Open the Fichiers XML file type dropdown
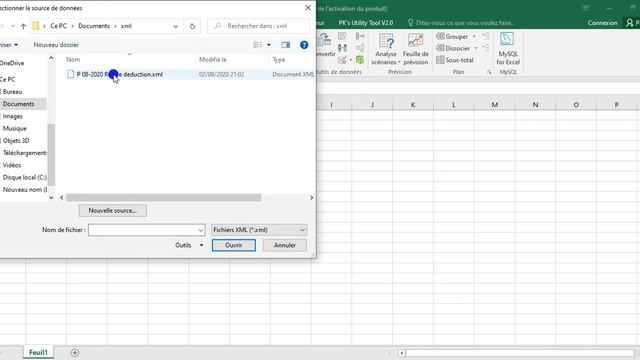This screenshot has width=640, height=360. pyautogui.click(x=259, y=230)
